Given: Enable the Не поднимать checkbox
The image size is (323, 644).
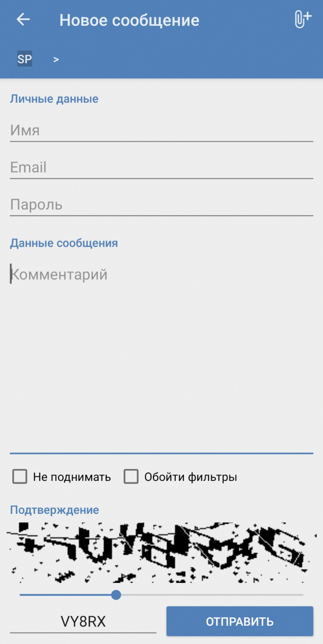Looking at the screenshot, I should click(x=19, y=476).
